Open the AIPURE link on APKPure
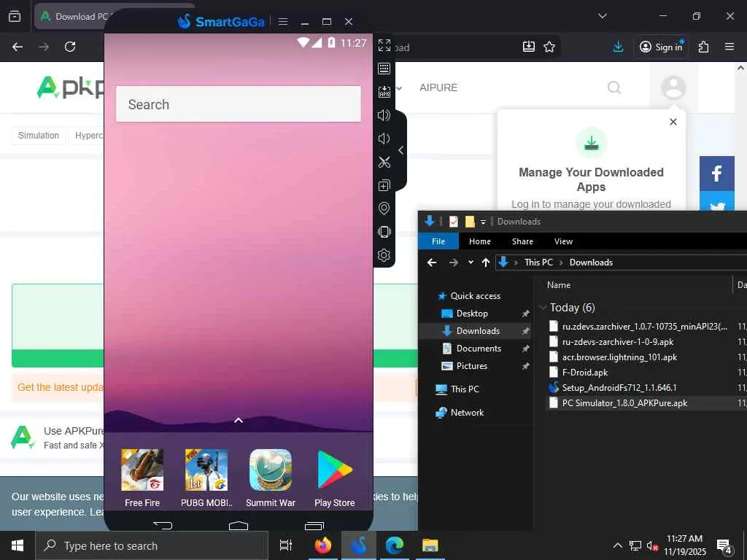The width and height of the screenshot is (747, 560). [x=438, y=87]
